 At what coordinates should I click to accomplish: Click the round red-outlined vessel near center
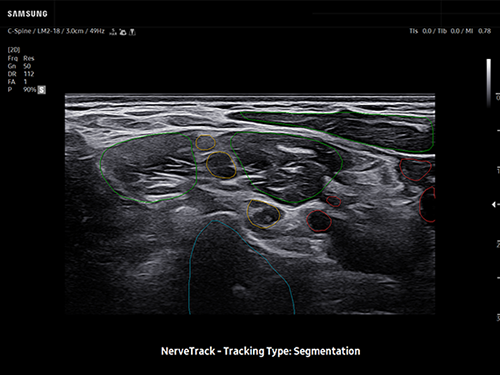click(x=319, y=221)
